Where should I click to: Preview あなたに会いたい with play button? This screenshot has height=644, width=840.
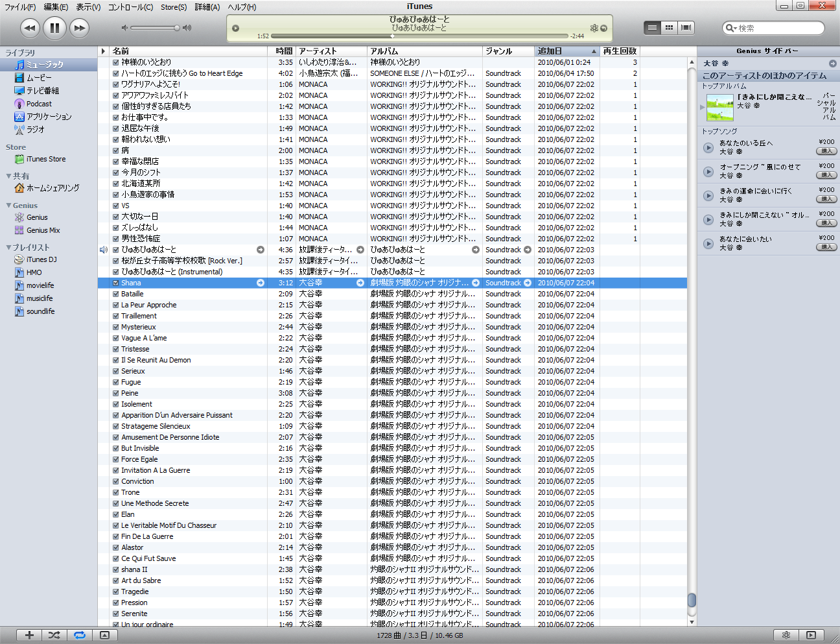click(708, 243)
